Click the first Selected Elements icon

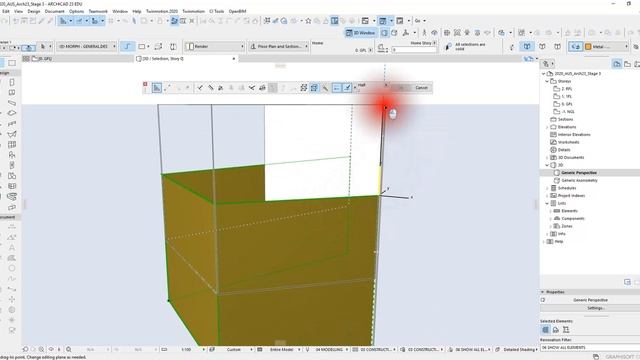tap(545, 329)
